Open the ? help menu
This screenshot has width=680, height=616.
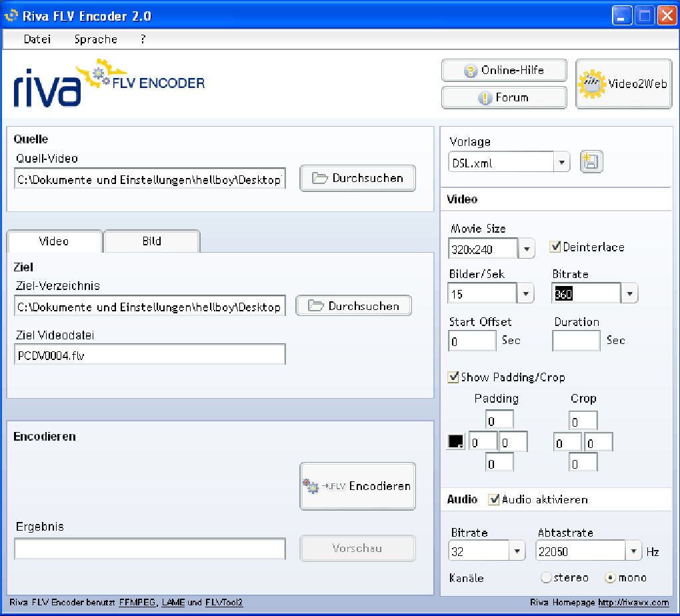(143, 39)
